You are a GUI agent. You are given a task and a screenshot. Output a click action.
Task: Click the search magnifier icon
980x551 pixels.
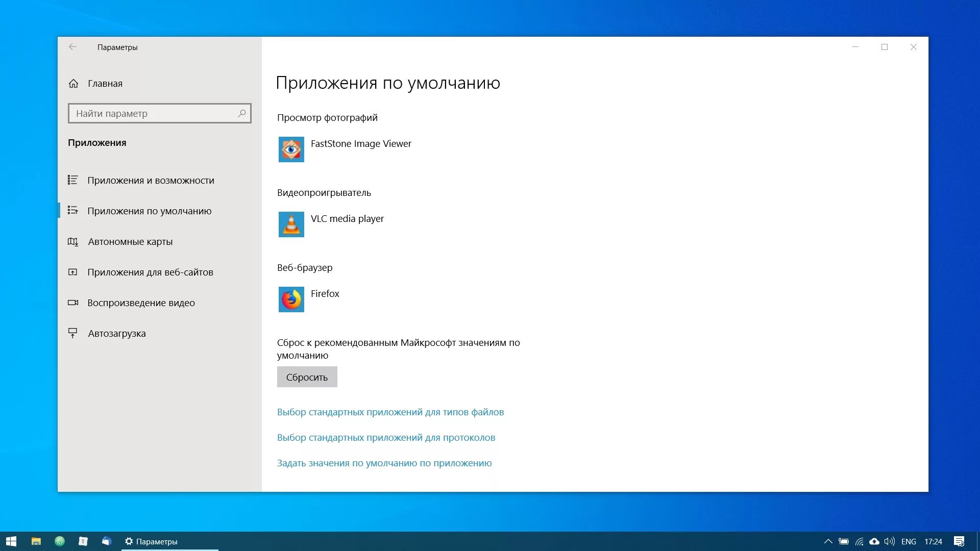click(x=242, y=113)
